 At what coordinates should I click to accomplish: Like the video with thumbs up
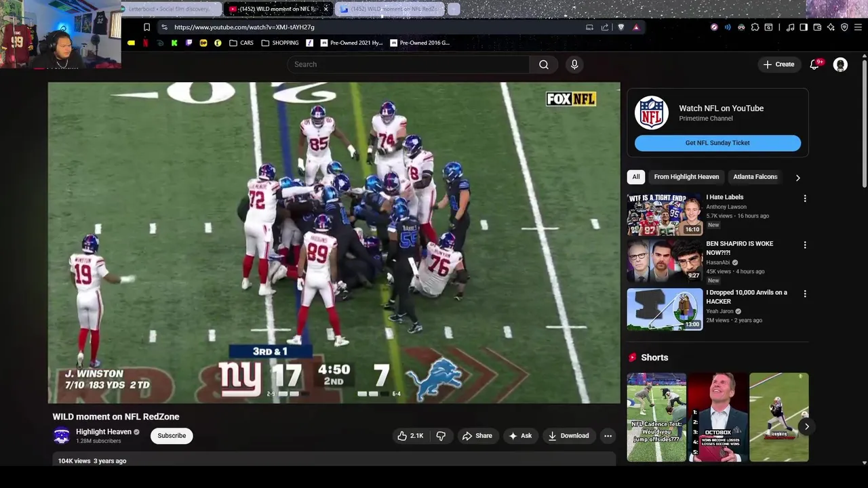point(410,436)
